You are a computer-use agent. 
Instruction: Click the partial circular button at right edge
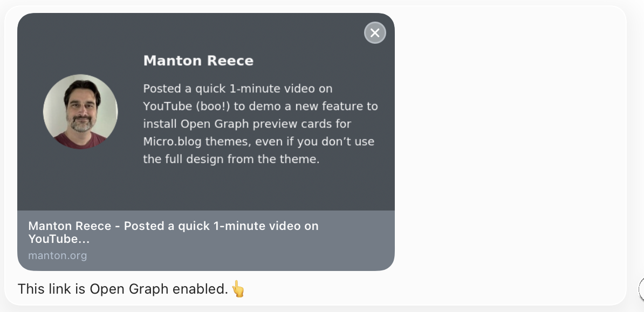point(641,289)
